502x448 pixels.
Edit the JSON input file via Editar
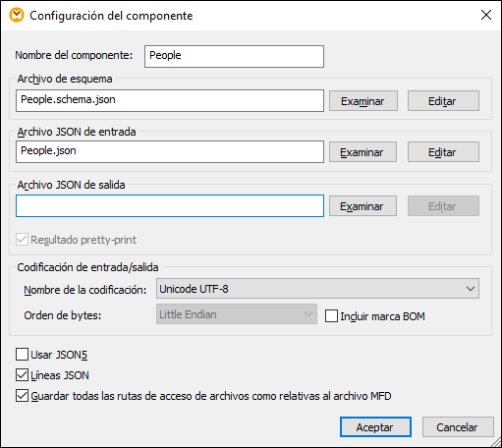coord(443,152)
